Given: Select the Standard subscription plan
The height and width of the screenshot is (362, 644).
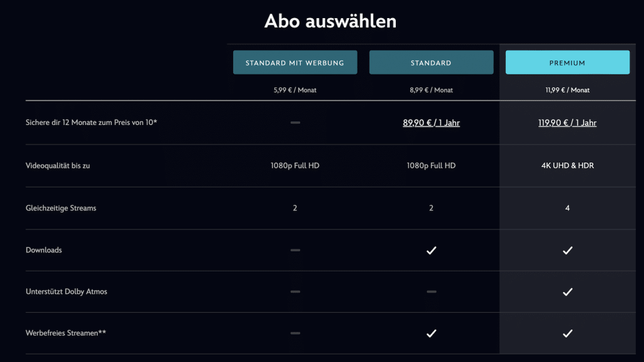Looking at the screenshot, I should (x=431, y=62).
